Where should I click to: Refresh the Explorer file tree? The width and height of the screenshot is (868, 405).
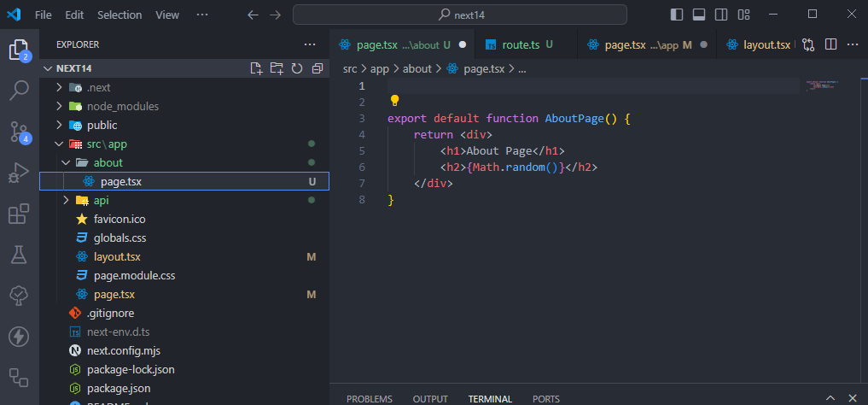(x=297, y=68)
